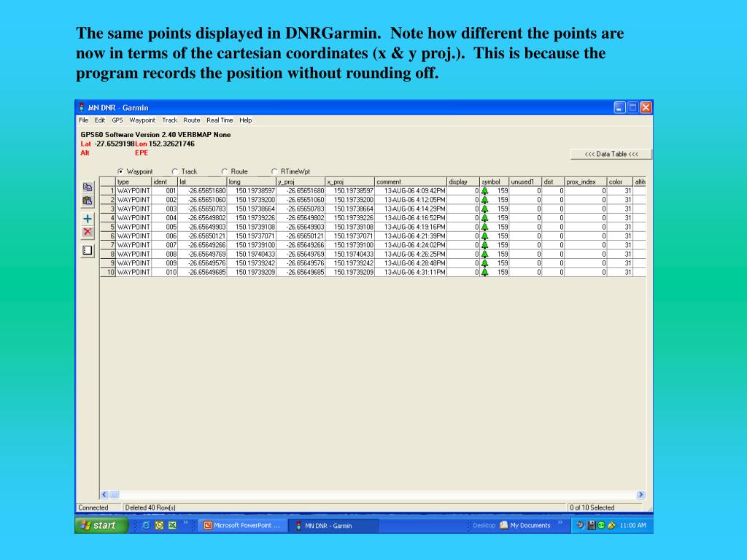The height and width of the screenshot is (560, 747).
Task: Click the green tree symbol in waypoint 007 row
Action: point(484,245)
